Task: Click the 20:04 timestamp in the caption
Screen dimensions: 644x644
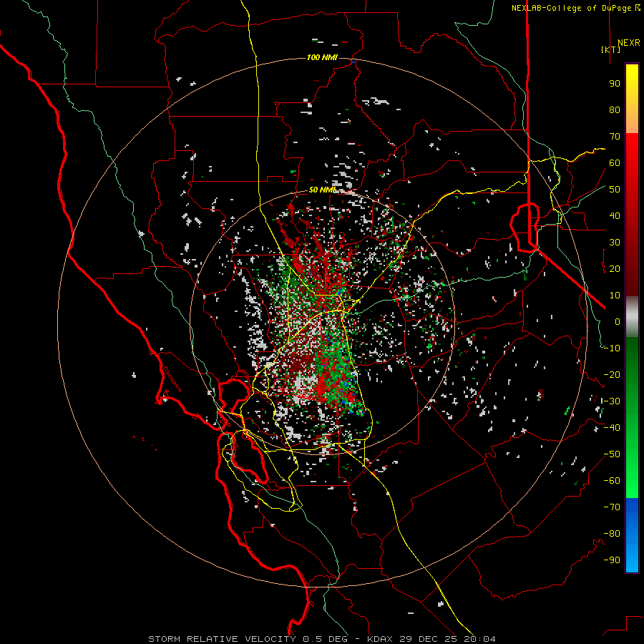Action: [479, 639]
